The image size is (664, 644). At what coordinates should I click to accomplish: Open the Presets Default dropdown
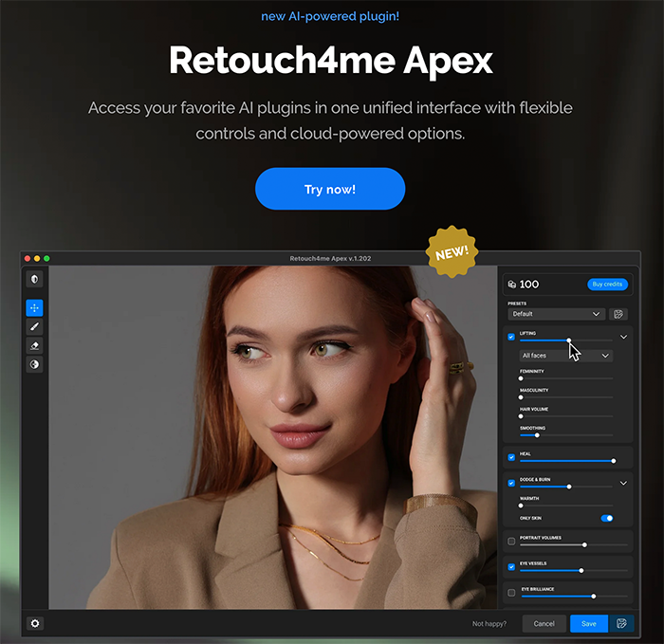click(557, 314)
